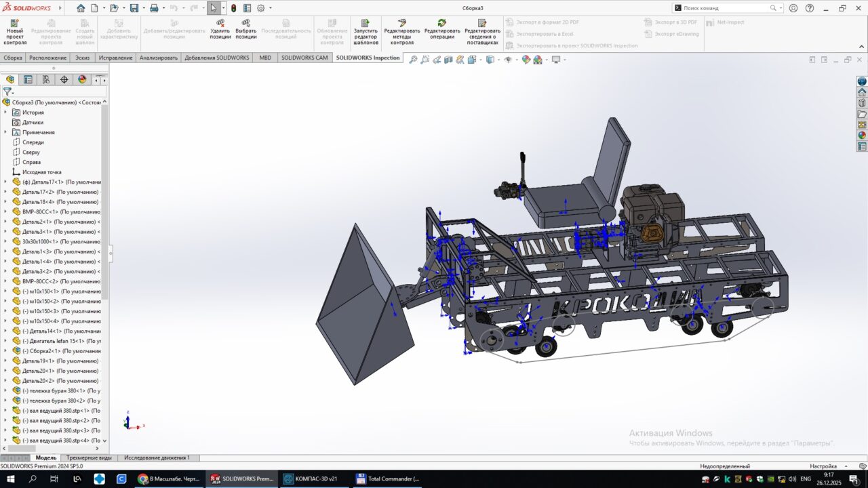Switch to the Эскиз ribbon tab
Viewport: 868px width, 488px height.
click(x=82, y=58)
